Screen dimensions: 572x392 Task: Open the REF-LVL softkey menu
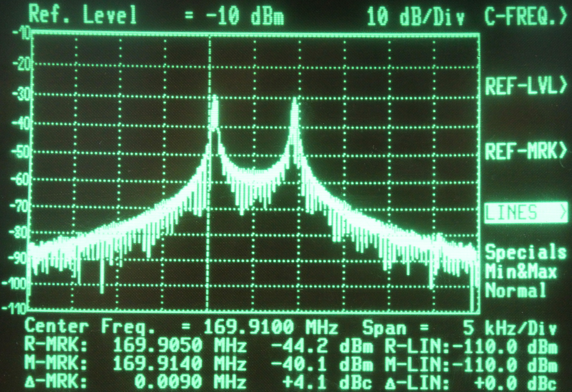[x=526, y=86]
